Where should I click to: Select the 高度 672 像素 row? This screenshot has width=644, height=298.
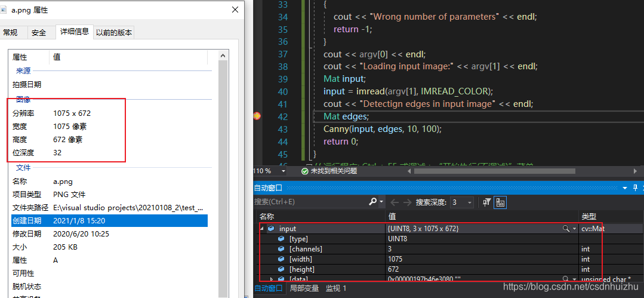[x=109, y=140]
